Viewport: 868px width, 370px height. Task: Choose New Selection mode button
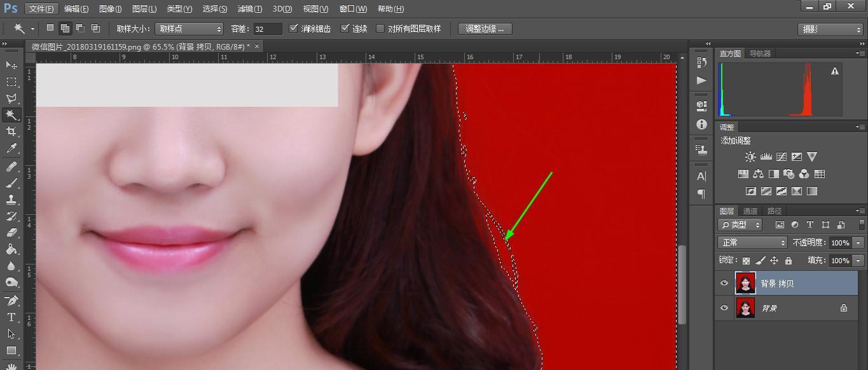pos(50,29)
